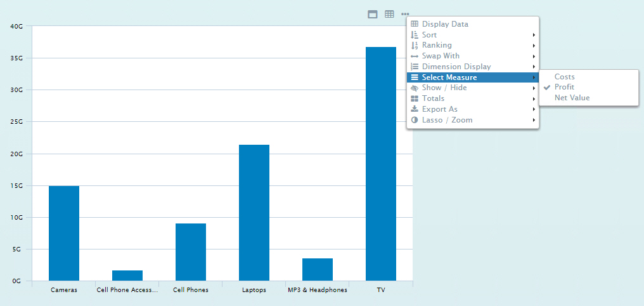Open the Swap With menu entry

point(441,56)
